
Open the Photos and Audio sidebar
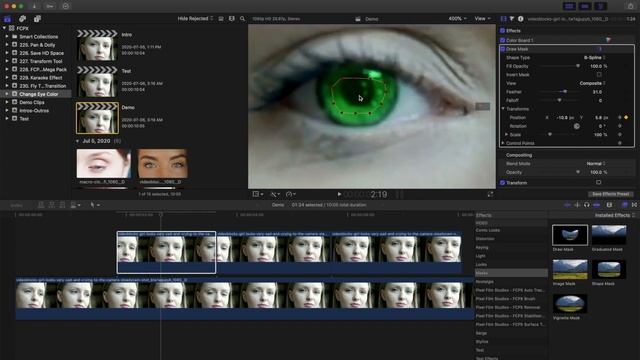22,19
